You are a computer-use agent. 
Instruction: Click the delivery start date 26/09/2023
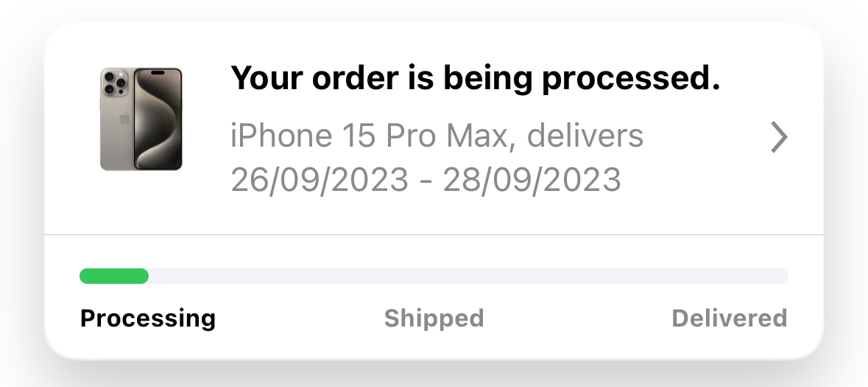[320, 180]
